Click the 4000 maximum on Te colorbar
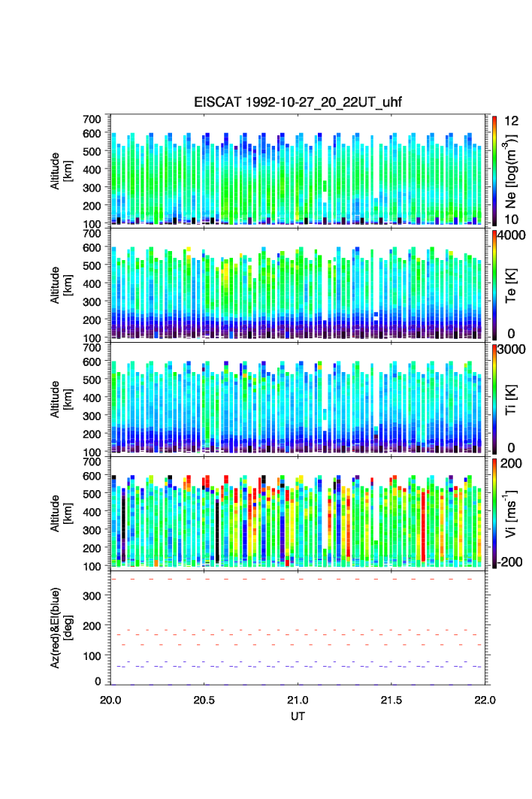 (x=512, y=235)
